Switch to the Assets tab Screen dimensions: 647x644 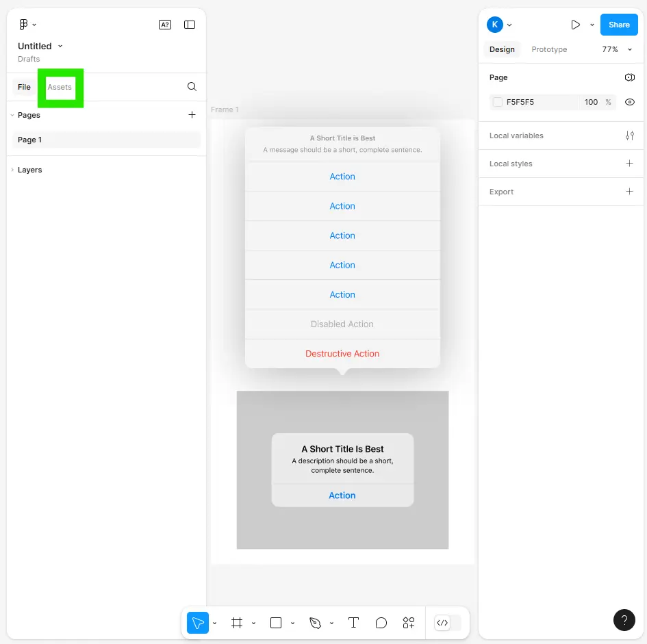(60, 87)
